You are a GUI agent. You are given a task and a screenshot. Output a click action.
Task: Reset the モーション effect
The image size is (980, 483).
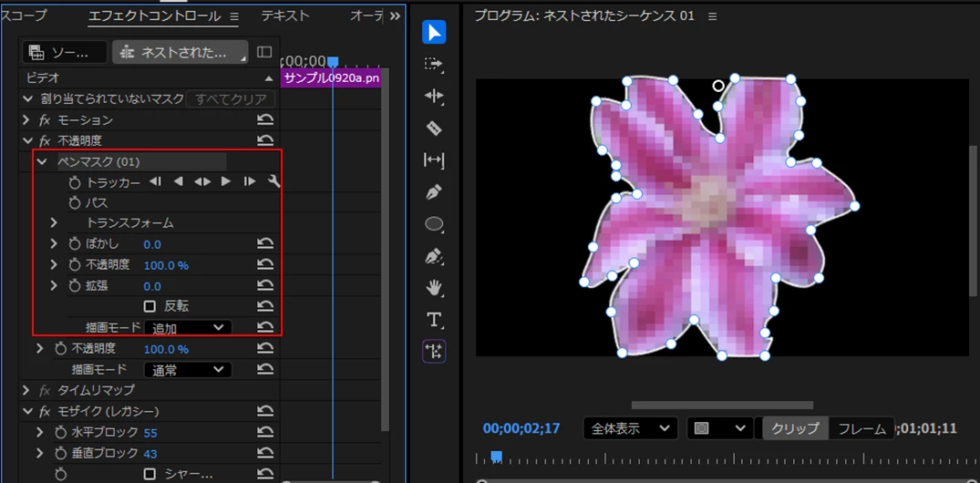[265, 119]
